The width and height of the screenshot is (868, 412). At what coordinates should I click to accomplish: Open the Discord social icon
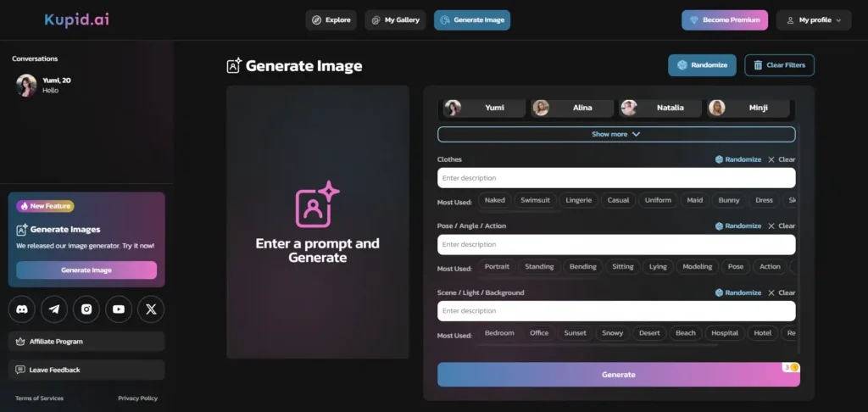(x=21, y=309)
